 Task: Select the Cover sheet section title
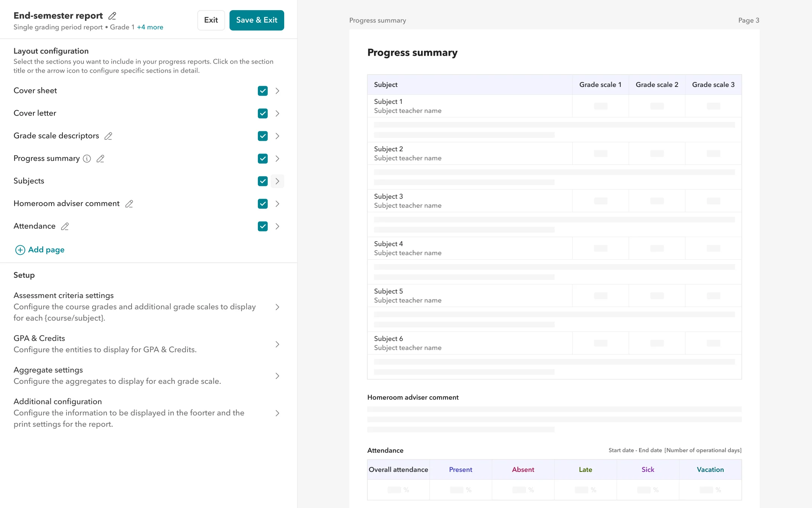35,91
